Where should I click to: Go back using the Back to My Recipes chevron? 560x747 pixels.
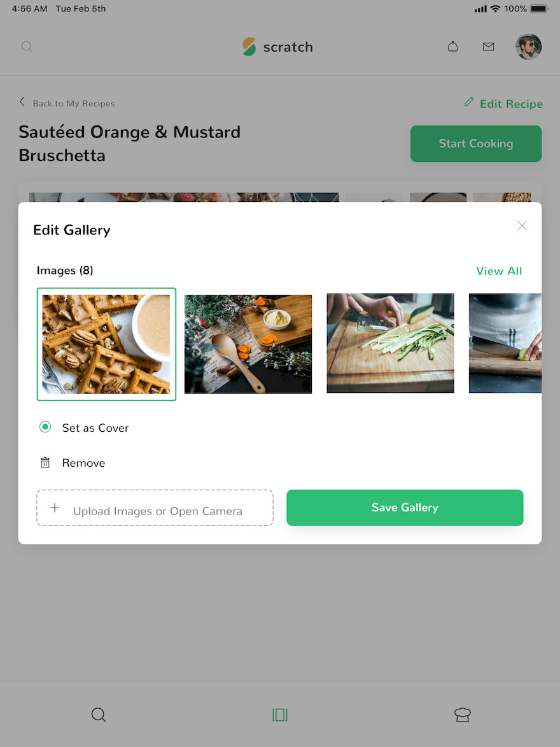click(22, 101)
